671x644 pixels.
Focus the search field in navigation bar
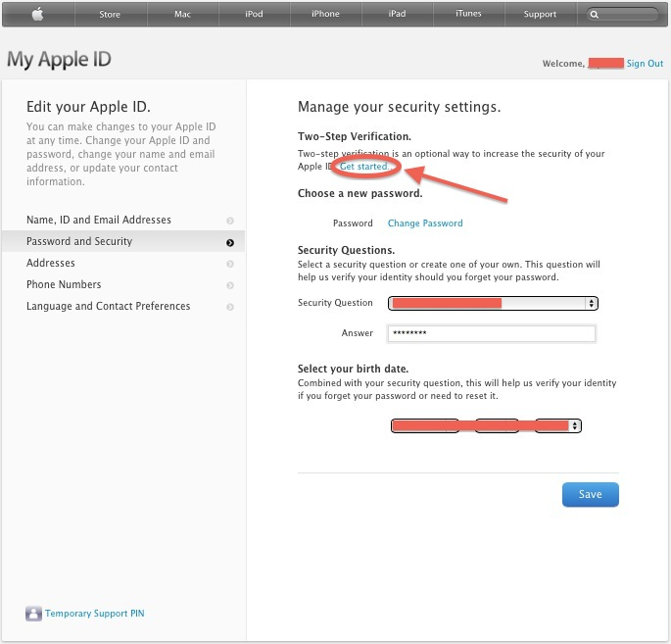point(622,15)
